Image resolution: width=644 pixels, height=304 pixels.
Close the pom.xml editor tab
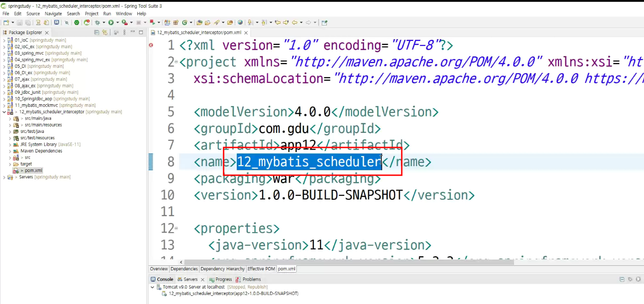coord(246,33)
